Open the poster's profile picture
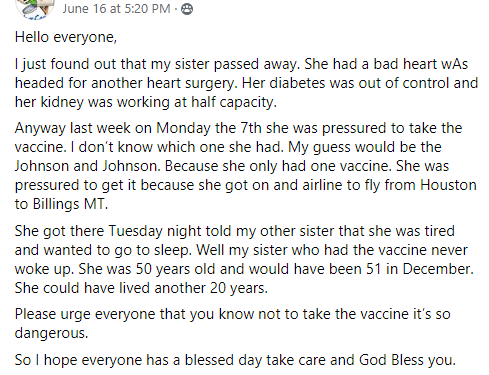 35,8
